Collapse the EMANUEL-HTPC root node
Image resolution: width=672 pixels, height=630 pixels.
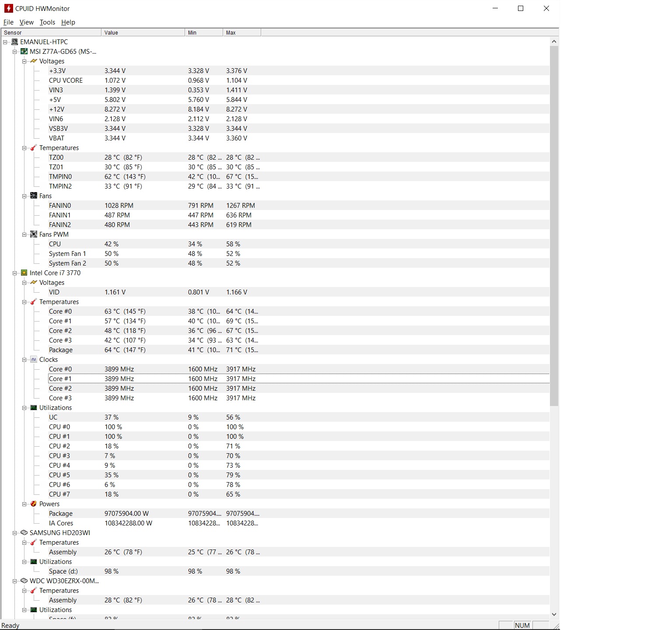(x=5, y=42)
